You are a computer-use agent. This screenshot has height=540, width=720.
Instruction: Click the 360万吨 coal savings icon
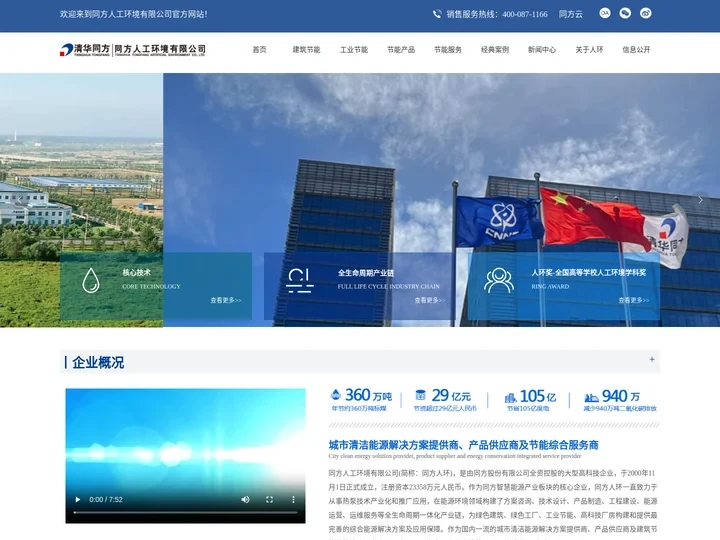pyautogui.click(x=336, y=394)
